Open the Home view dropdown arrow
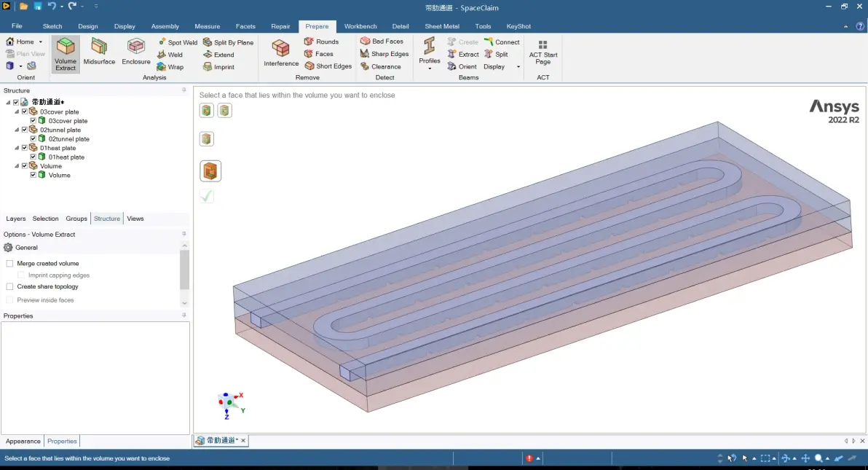 [x=40, y=42]
